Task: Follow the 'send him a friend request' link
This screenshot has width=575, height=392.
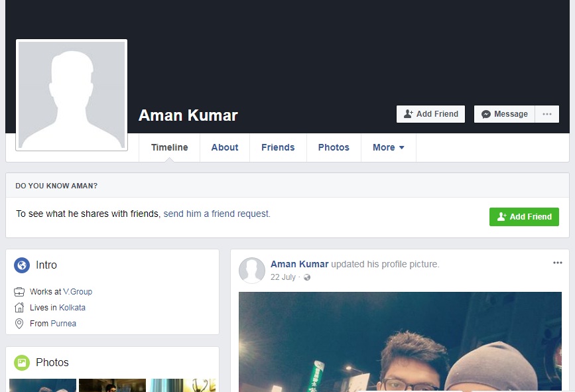Action: 217,214
